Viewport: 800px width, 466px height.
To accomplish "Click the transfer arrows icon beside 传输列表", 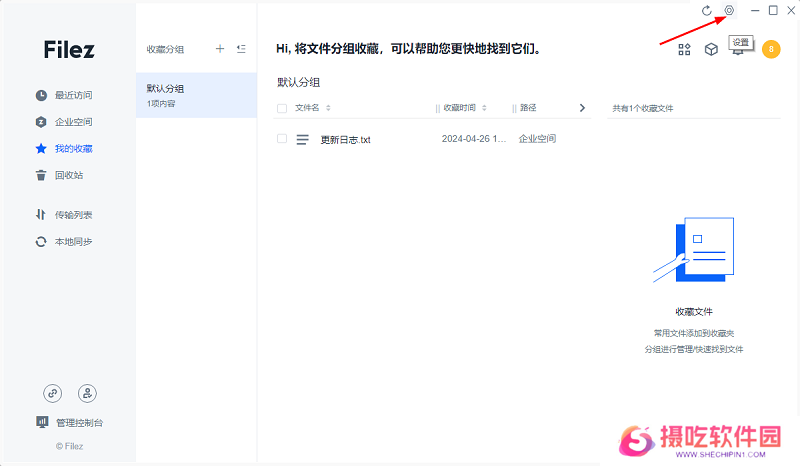I will pos(41,215).
